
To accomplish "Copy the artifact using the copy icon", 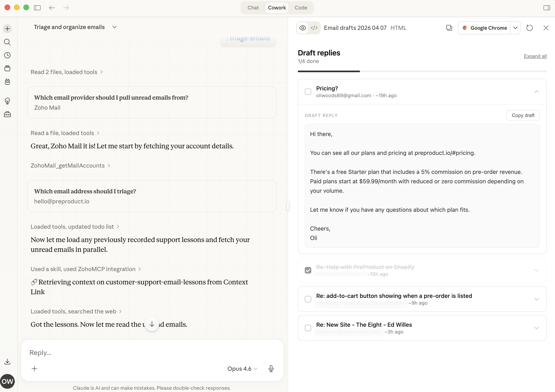I will 449,28.
